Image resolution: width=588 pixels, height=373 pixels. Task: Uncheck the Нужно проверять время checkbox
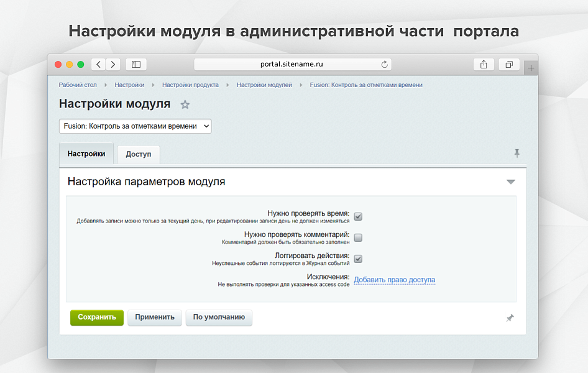pyautogui.click(x=358, y=217)
